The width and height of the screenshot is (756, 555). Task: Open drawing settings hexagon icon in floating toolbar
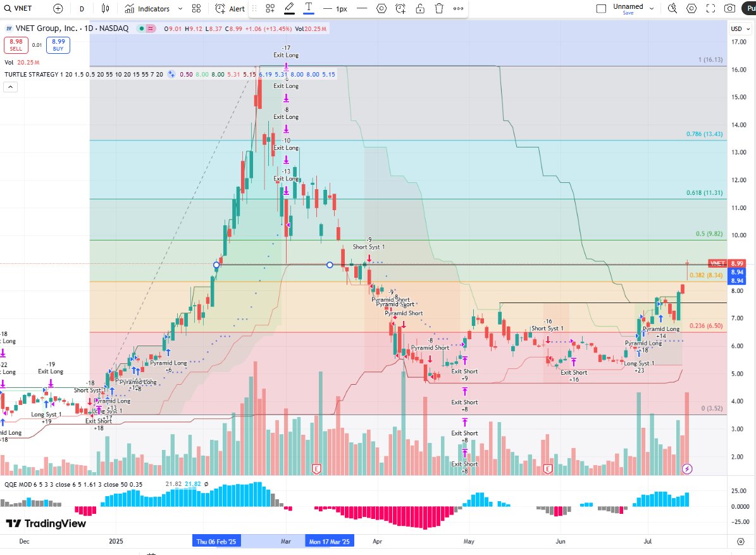381,9
